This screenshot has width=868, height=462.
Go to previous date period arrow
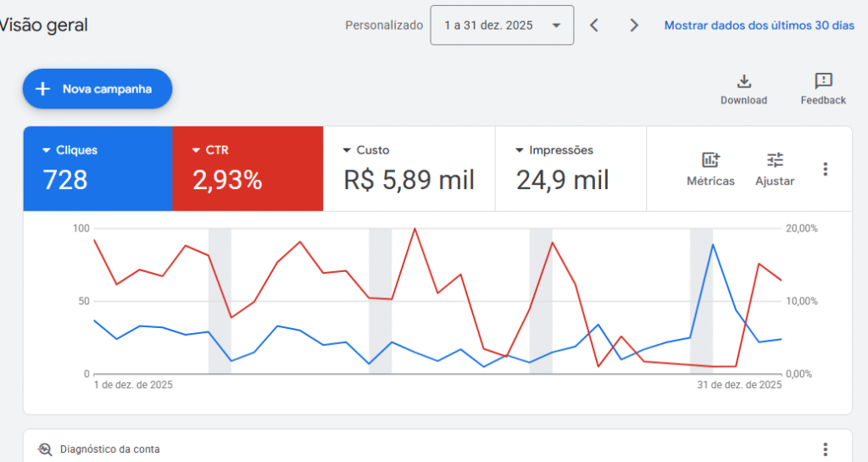(x=594, y=25)
